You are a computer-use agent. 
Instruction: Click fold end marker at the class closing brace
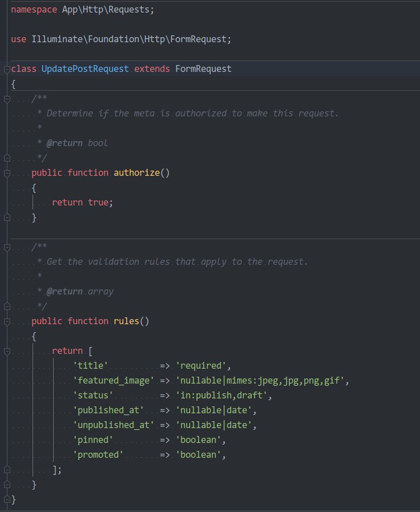7,499
